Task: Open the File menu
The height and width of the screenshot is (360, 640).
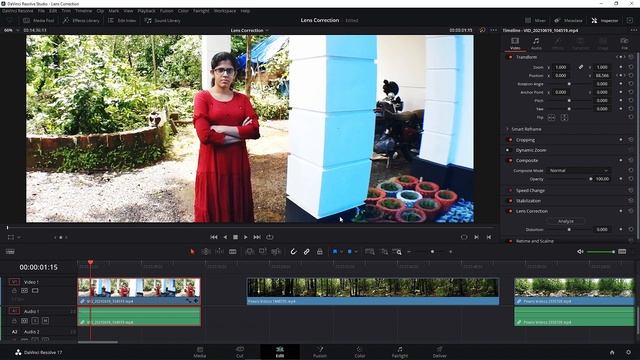Action: click(41, 11)
